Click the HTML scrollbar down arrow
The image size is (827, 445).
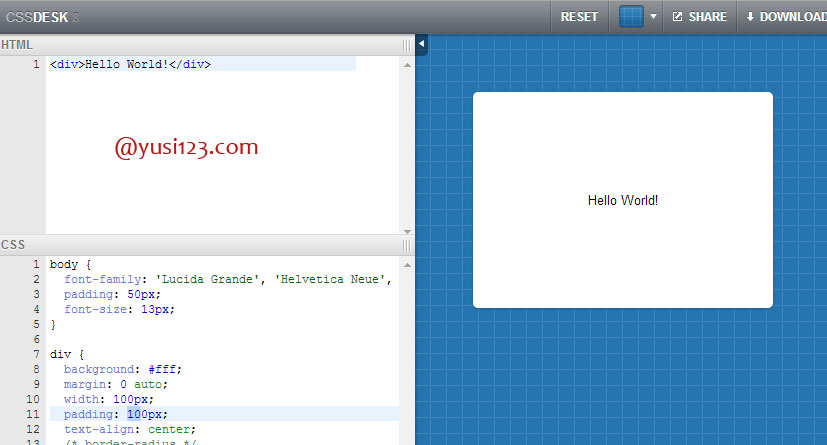point(407,231)
